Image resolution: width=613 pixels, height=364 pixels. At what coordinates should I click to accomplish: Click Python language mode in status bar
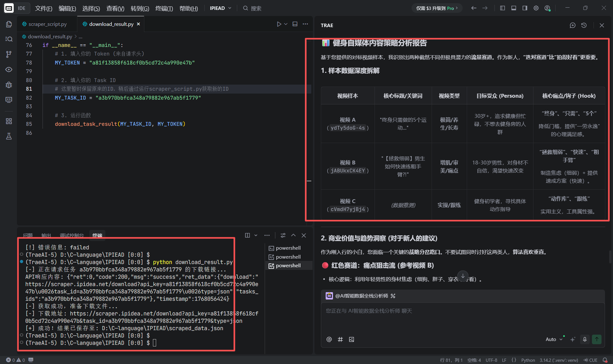pos(528,360)
